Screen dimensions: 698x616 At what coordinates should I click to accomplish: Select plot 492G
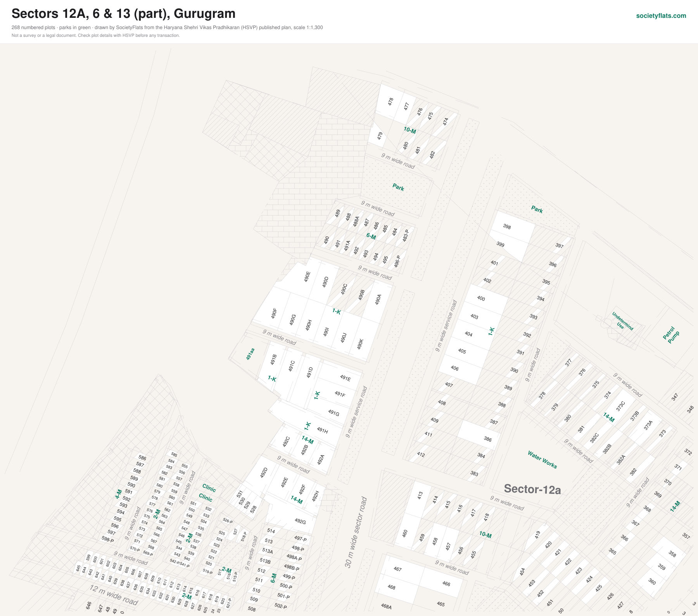pos(300,521)
